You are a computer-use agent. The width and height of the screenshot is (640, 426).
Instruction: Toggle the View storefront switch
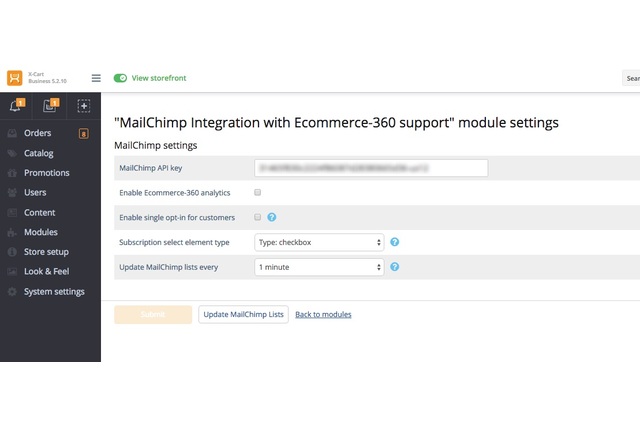(x=120, y=78)
